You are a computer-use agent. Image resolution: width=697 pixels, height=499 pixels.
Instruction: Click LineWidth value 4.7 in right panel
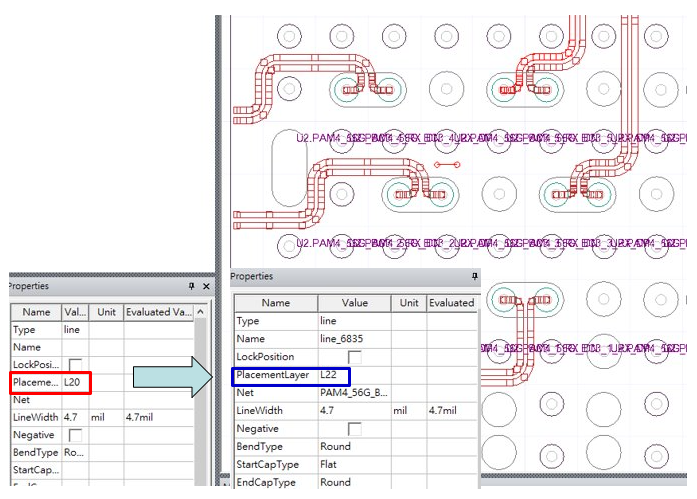[x=327, y=411]
